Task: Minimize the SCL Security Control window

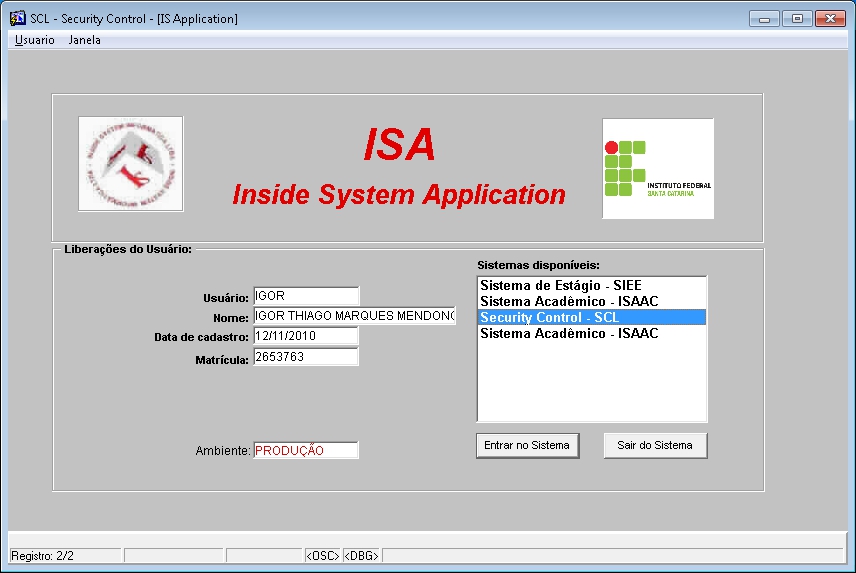Action: (769, 18)
